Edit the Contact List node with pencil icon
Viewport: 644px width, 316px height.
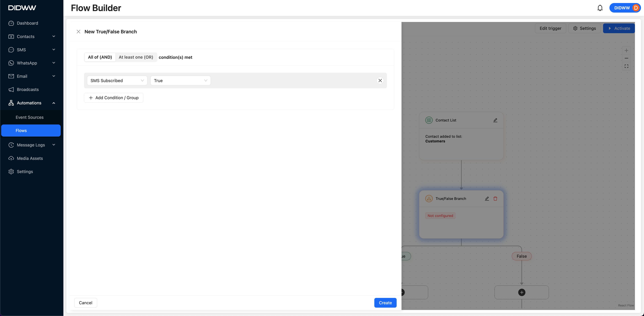pos(495,120)
